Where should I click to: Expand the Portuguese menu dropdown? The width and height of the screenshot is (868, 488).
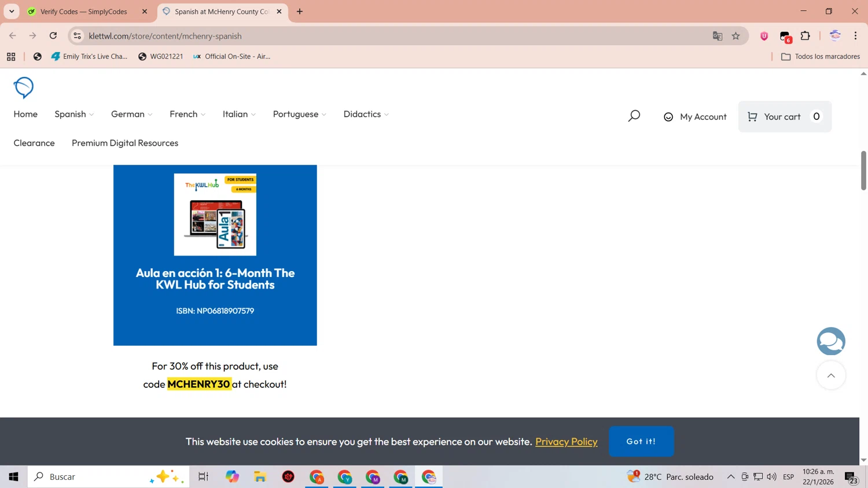point(300,114)
